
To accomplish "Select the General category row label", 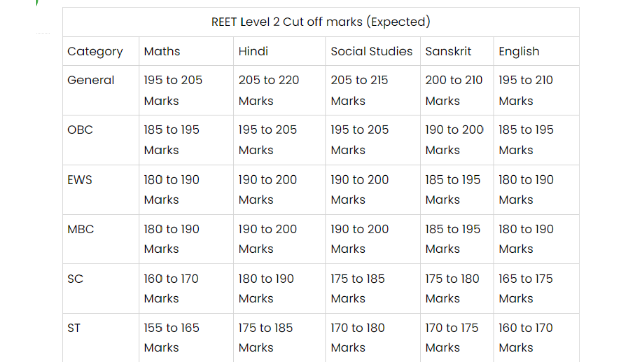I will click(91, 80).
